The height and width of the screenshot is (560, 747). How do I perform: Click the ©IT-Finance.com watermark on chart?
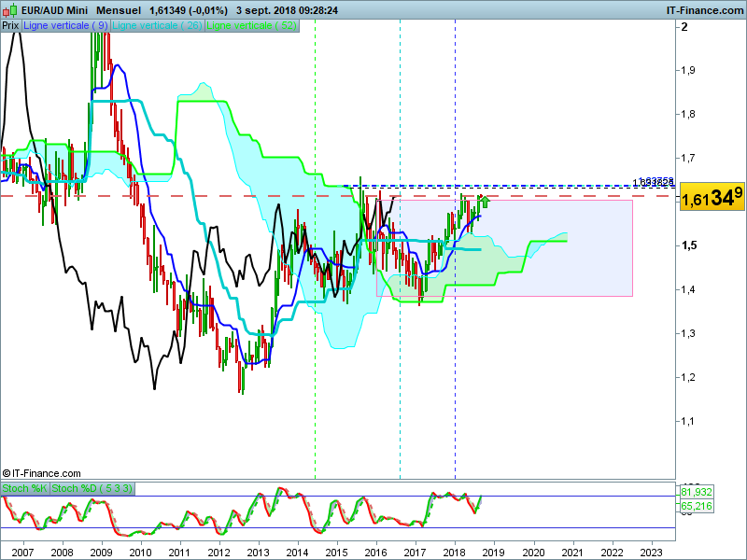[41, 473]
